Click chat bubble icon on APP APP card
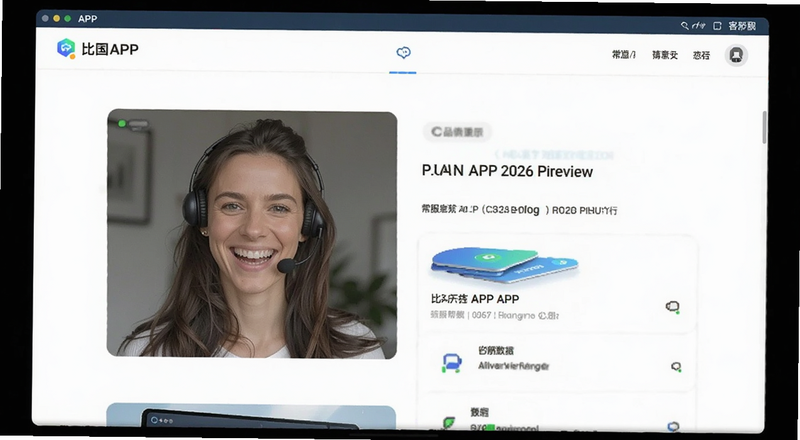The width and height of the screenshot is (800, 440). (x=672, y=306)
